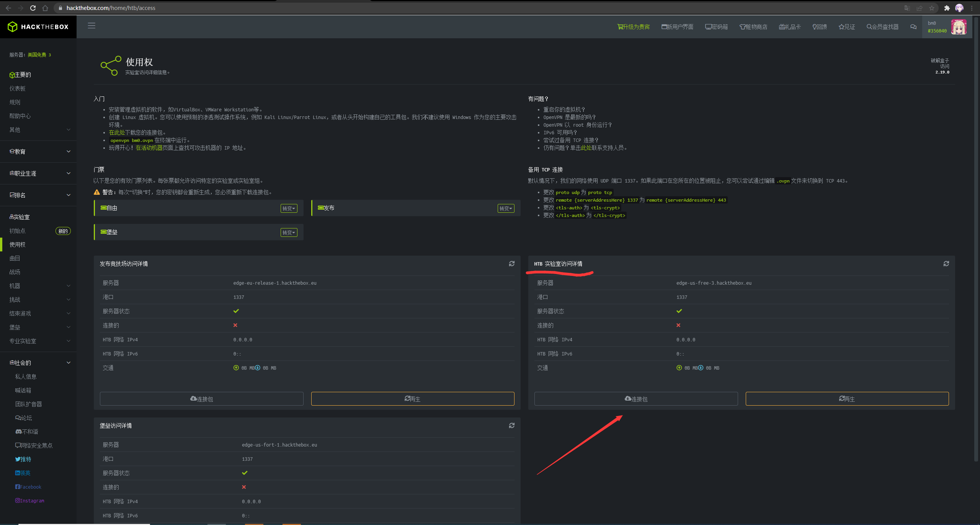Viewport: 980px width, 525px height.
Task: Open the 转变 dropdown for 堡垒 ticket
Action: 289,232
